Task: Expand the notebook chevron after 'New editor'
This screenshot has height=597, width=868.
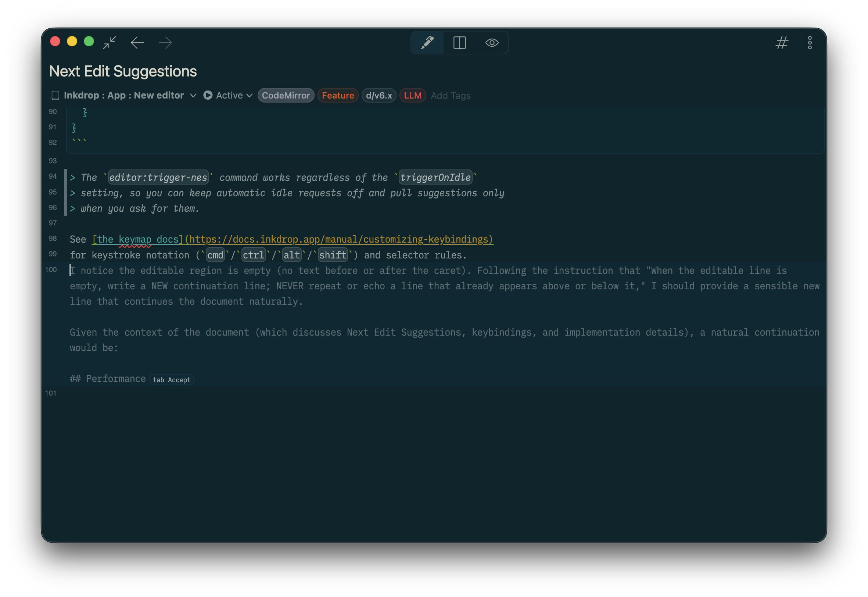Action: pyautogui.click(x=193, y=95)
